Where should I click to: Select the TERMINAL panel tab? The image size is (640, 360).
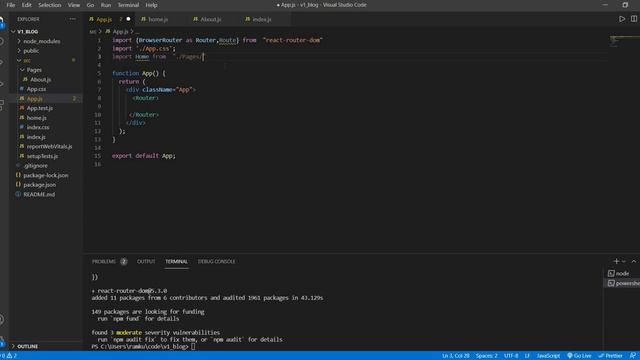click(176, 261)
